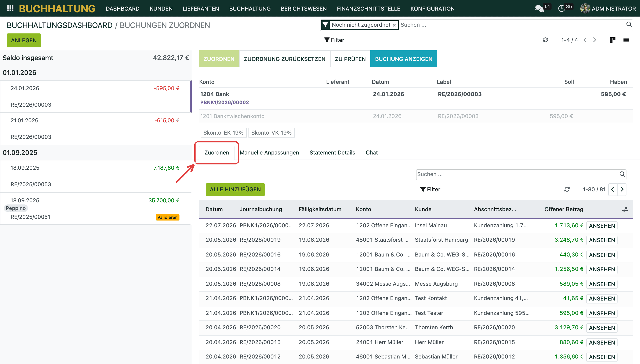Open the top Filter dropdown
Image resolution: width=640 pixels, height=364 pixels.
[334, 40]
